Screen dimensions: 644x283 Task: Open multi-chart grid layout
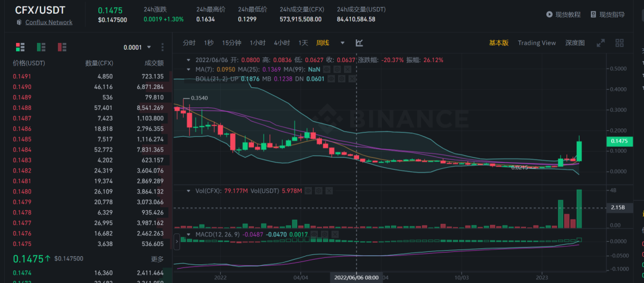tap(620, 43)
